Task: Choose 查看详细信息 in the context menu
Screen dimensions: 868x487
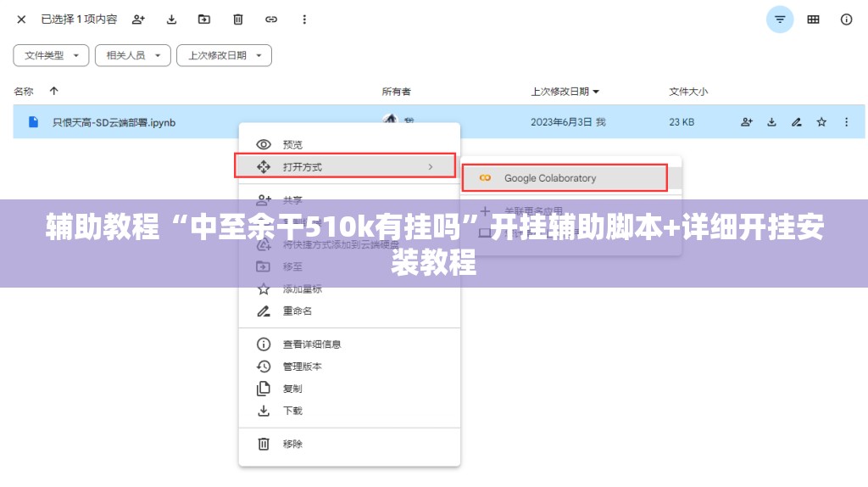Action: 349,344
